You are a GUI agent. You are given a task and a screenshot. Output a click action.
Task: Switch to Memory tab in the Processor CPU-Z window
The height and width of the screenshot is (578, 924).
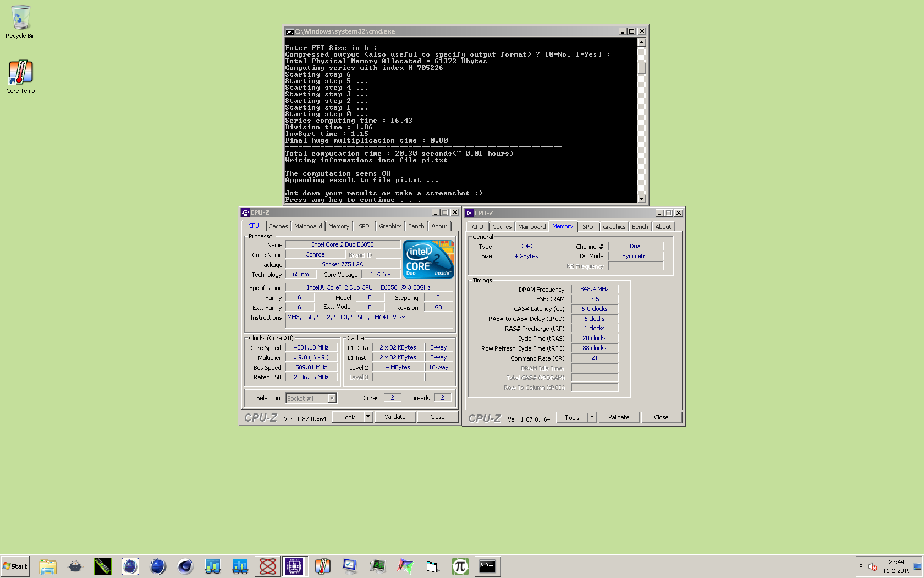coord(339,226)
